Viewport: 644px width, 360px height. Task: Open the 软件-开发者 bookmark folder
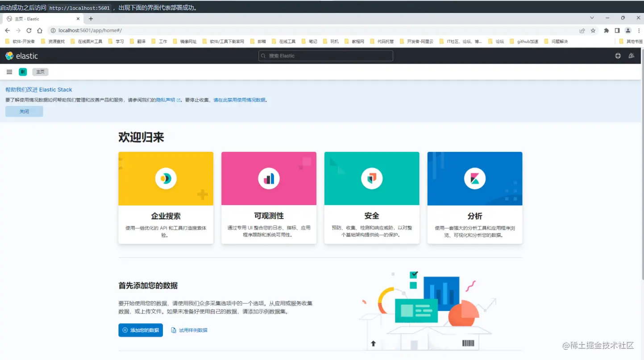[x=20, y=42]
